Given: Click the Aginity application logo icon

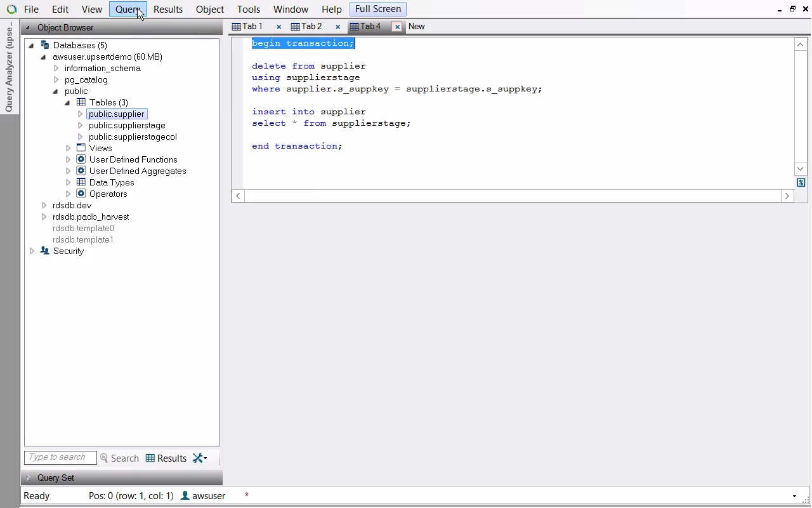Looking at the screenshot, I should [11, 10].
